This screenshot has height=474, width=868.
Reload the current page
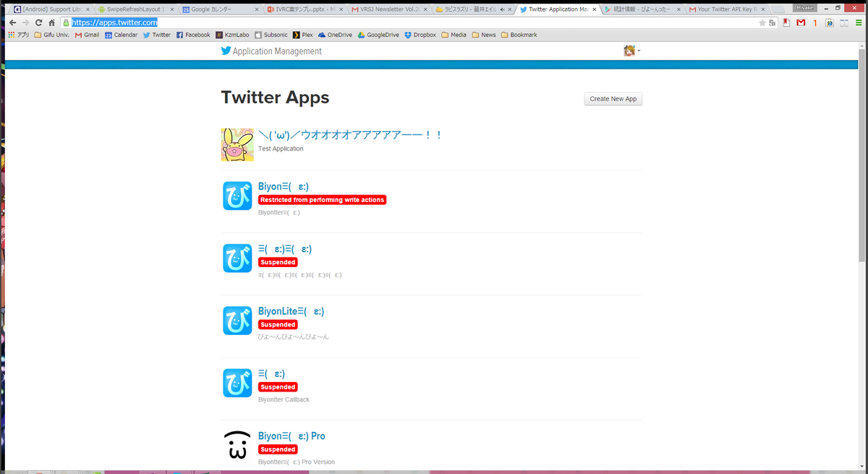pyautogui.click(x=38, y=22)
